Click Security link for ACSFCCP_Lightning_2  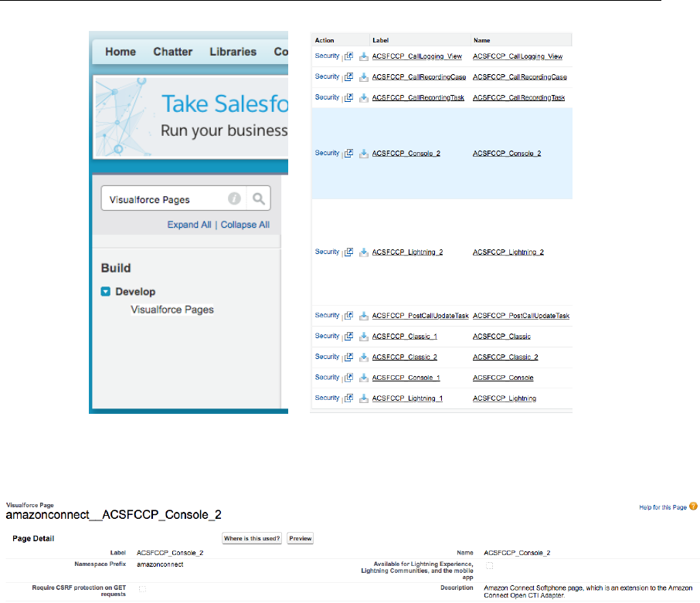pos(327,252)
